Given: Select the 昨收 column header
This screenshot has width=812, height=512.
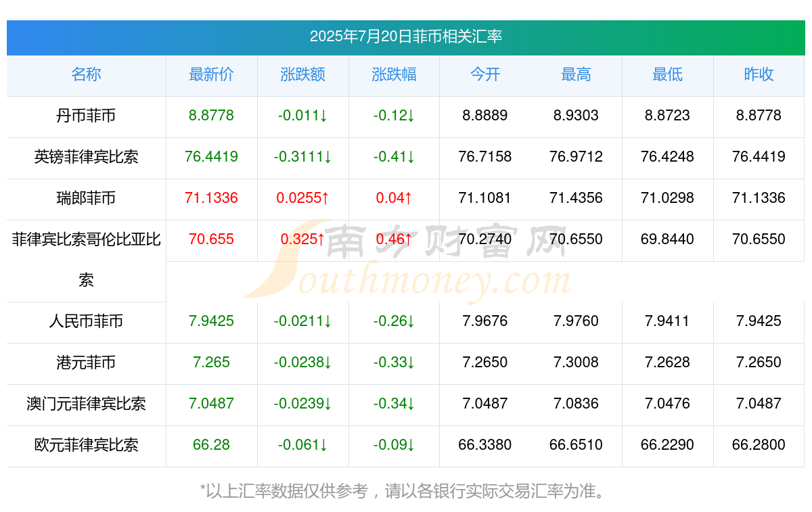Looking at the screenshot, I should [x=759, y=74].
